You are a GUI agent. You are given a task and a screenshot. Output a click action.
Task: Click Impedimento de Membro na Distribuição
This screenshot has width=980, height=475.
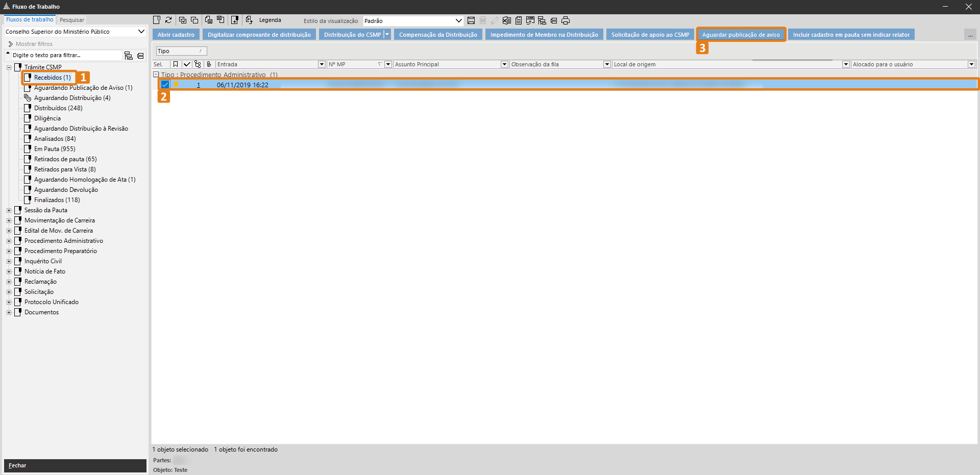pos(544,35)
